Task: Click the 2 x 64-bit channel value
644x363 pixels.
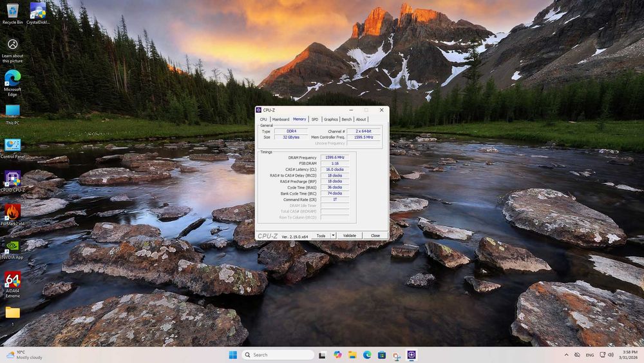Action: (363, 131)
